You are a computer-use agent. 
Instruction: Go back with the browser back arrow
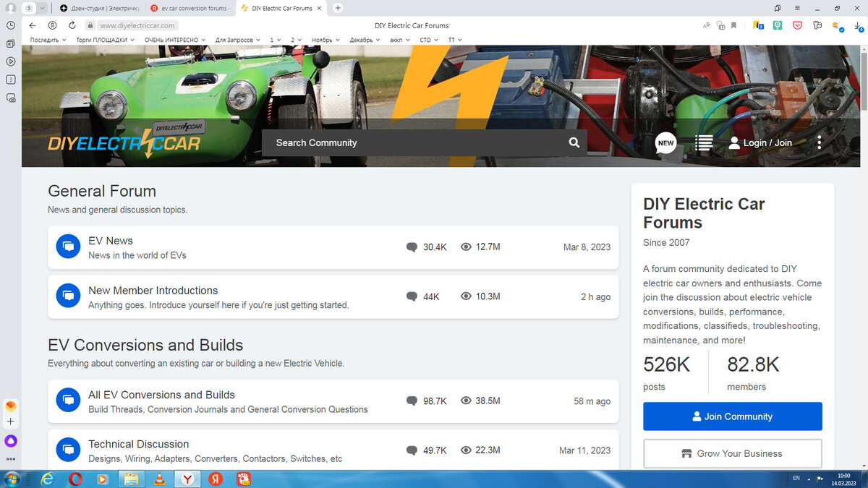33,25
